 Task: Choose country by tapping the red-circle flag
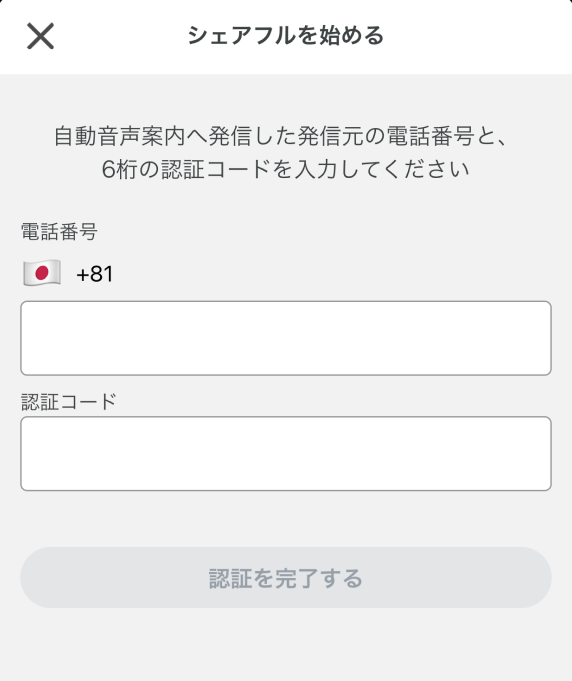coord(42,273)
